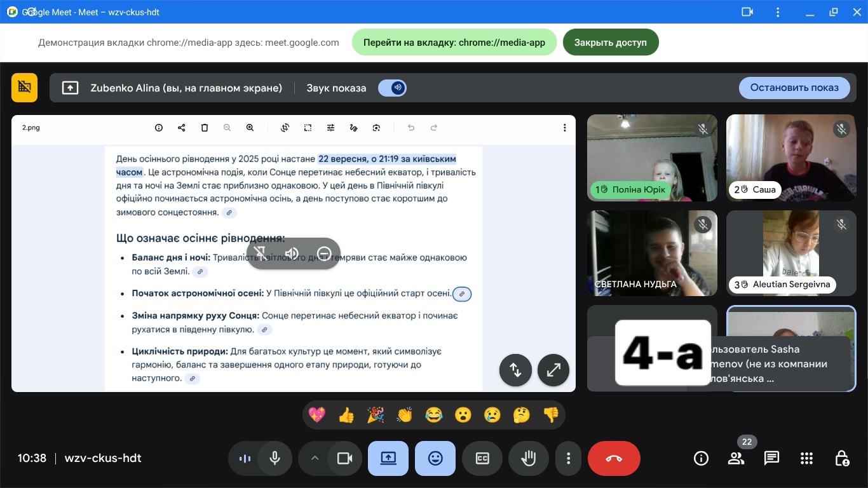Screen dimensions: 868x488
Task: Toggle the microphone on or off
Action: pos(275,458)
